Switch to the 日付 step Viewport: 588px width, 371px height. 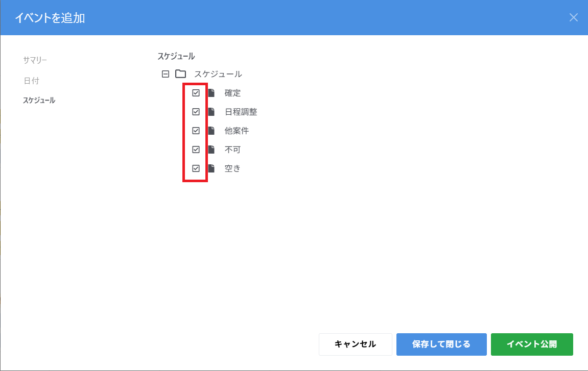[31, 81]
